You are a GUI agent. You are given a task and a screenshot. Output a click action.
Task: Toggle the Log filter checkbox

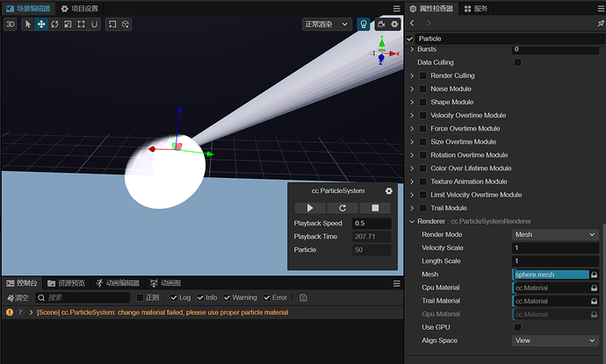click(x=174, y=297)
